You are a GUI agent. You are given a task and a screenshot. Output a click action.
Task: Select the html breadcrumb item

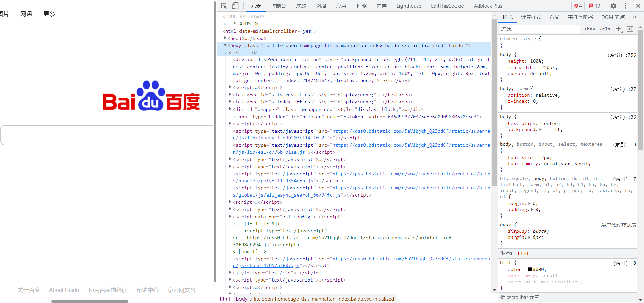click(225, 299)
